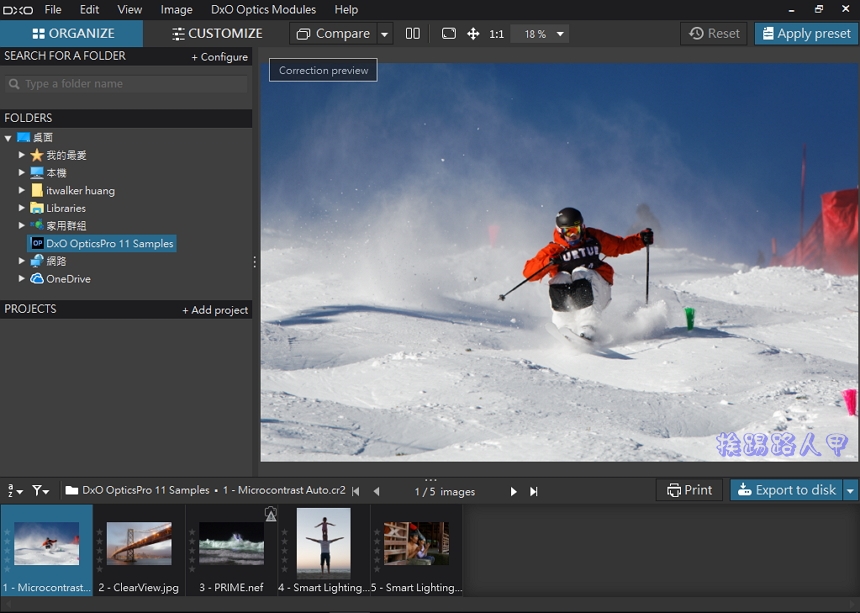Select the 網路 network icon
This screenshot has width=860, height=613.
(x=37, y=260)
